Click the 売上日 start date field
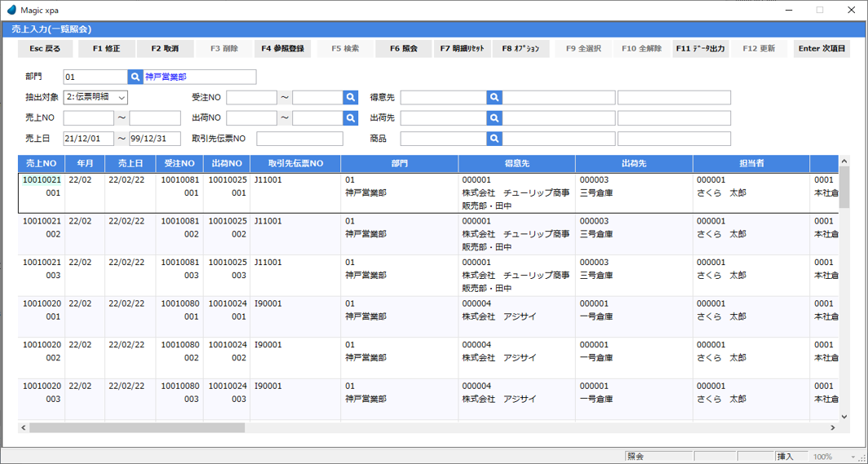Image resolution: width=868 pixels, height=464 pixels. [x=88, y=139]
